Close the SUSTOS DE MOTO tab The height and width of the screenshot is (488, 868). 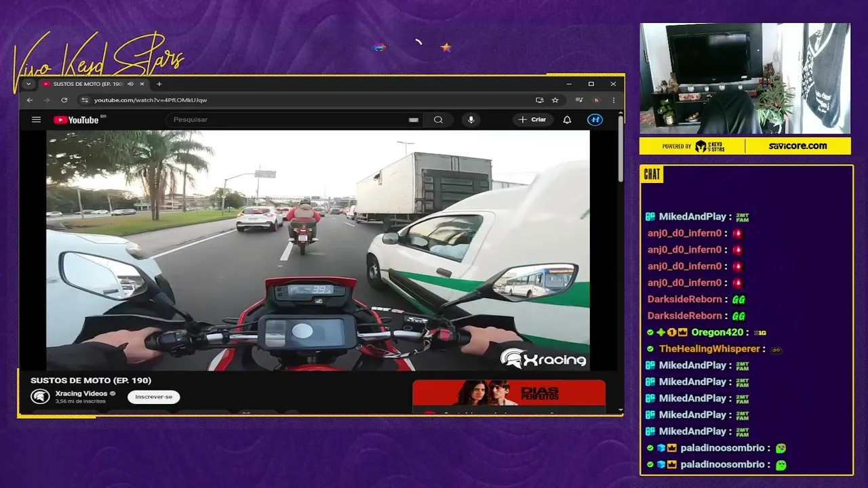142,84
